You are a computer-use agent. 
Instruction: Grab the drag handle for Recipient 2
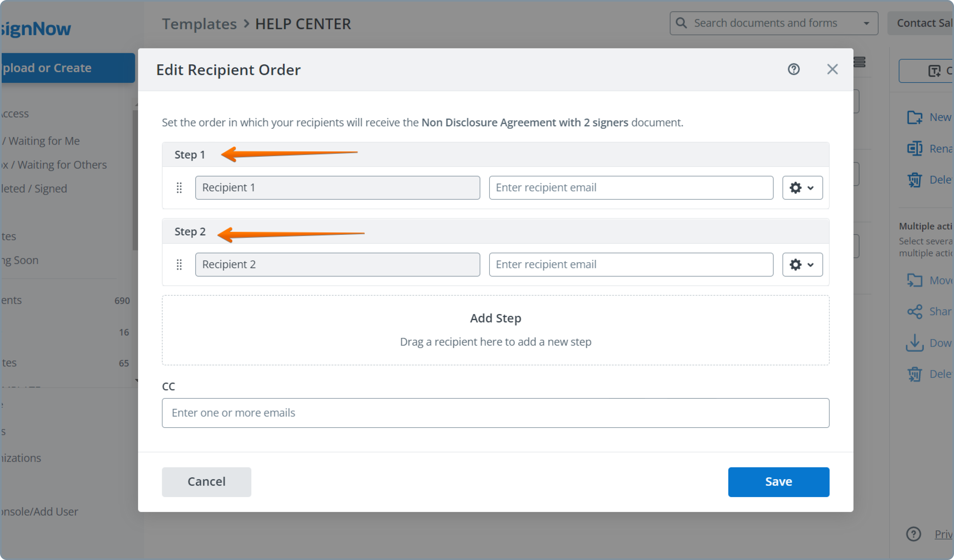[x=179, y=264]
